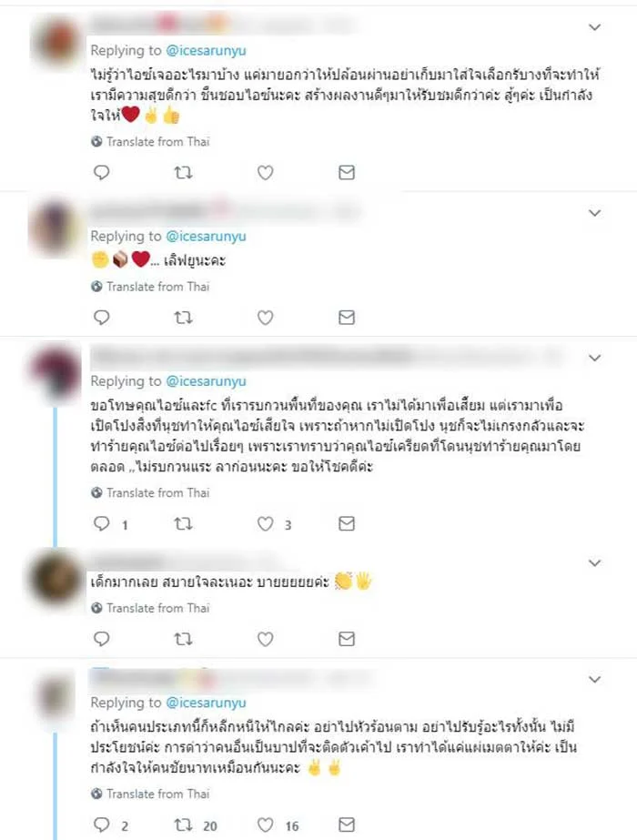The width and height of the screenshot is (637, 840).
Task: Like the เลิฟยูนะคะ tweet
Action: (265, 318)
